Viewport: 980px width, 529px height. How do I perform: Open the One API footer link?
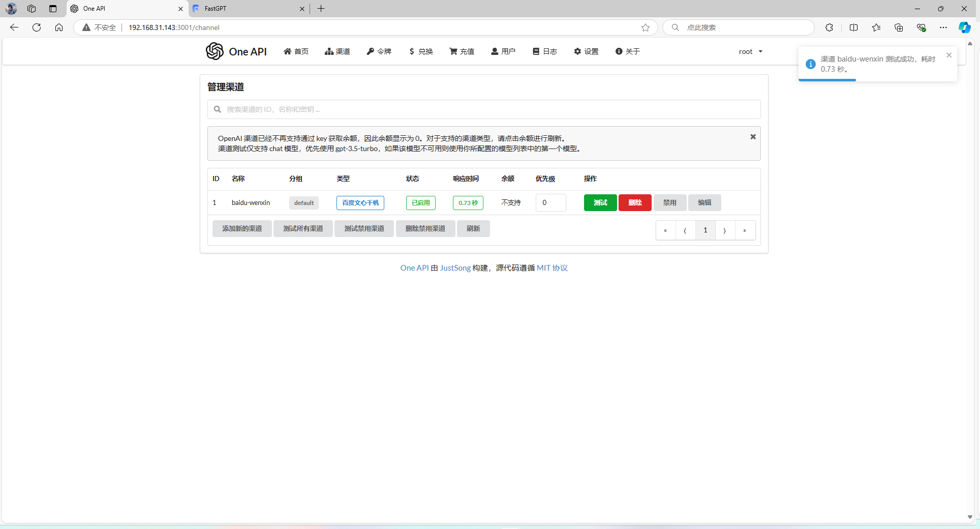click(414, 268)
